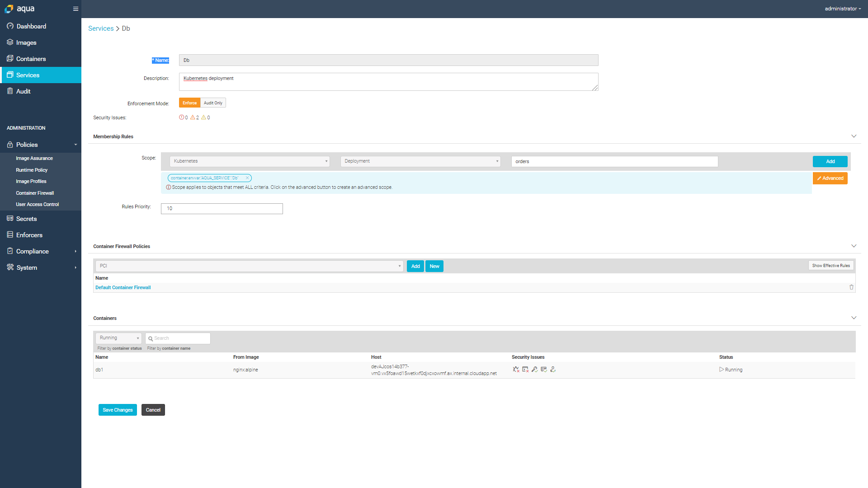Save Changes to the service
The width and height of the screenshot is (868, 488).
click(118, 410)
